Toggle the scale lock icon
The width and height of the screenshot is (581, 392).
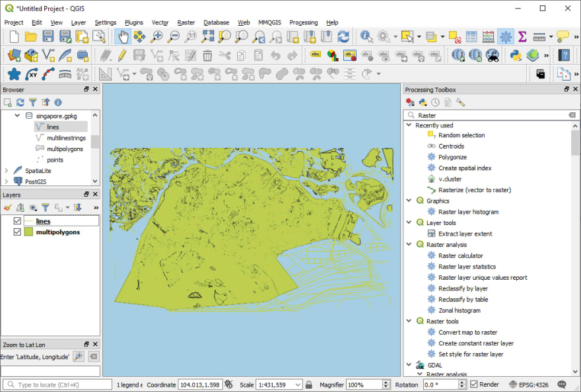(309, 385)
